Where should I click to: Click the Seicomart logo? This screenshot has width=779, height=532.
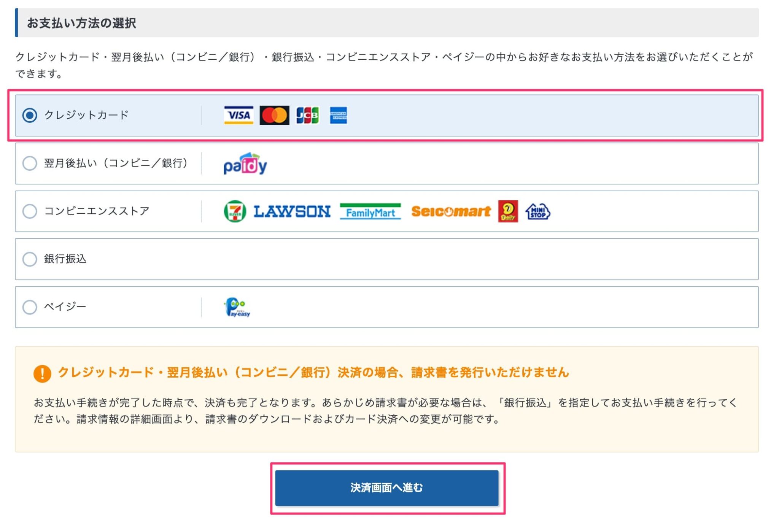pyautogui.click(x=450, y=211)
